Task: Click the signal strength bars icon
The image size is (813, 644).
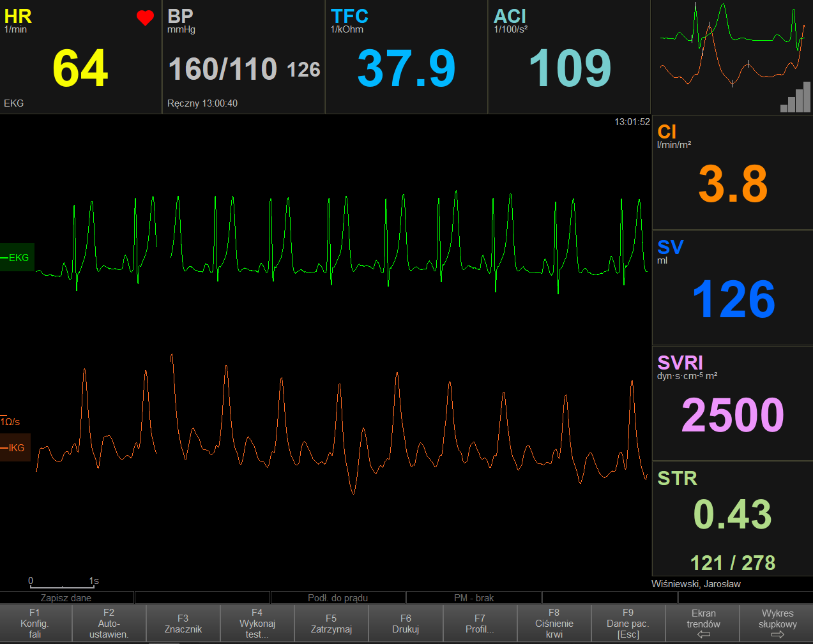Action: (x=796, y=97)
